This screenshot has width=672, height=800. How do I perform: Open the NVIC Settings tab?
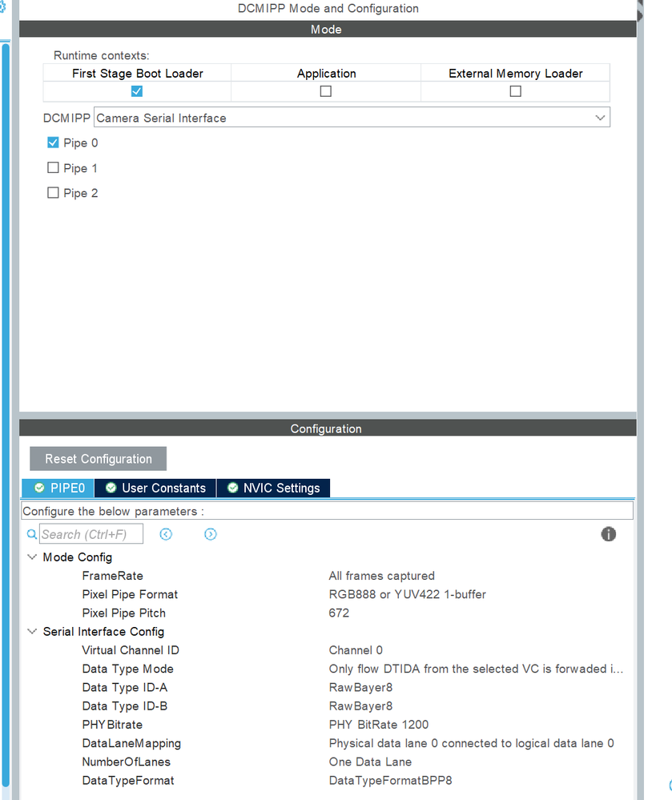(273, 488)
